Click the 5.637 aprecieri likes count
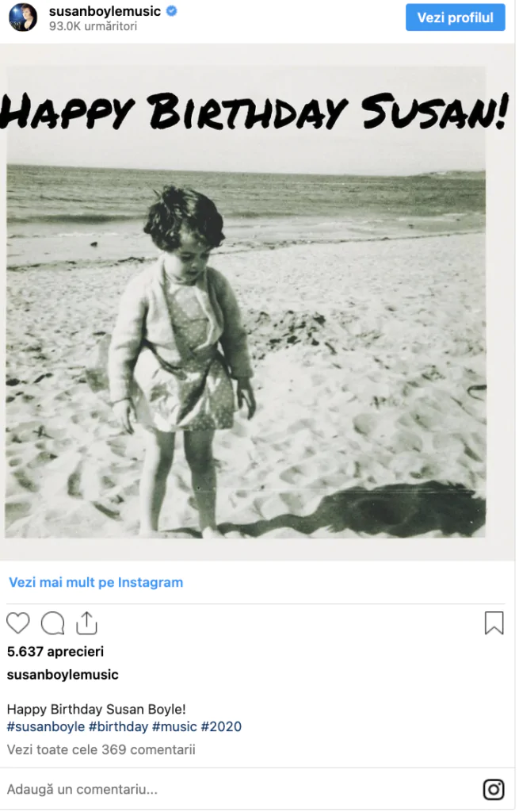Viewport: 519px width, 812px height. (x=55, y=652)
